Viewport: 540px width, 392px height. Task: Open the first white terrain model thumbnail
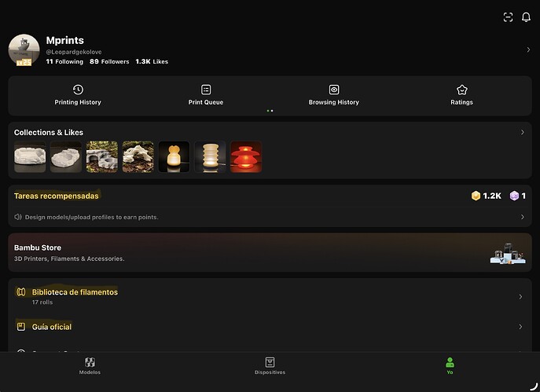[30, 156]
